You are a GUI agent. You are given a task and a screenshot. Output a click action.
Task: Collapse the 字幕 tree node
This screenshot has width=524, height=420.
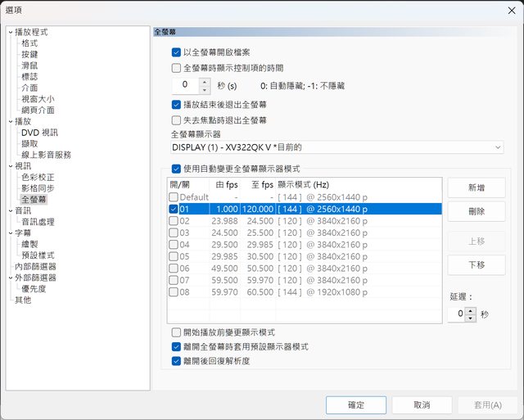pyautogui.click(x=10, y=233)
